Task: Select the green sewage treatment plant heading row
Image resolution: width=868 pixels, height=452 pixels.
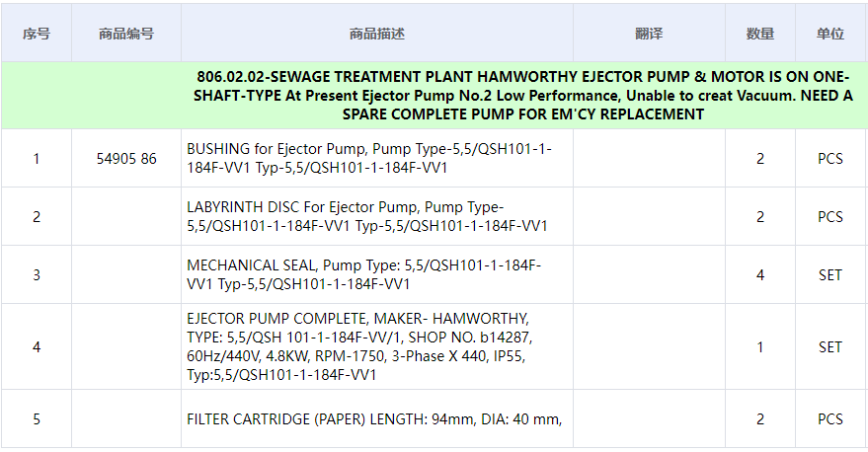Action: (523, 96)
